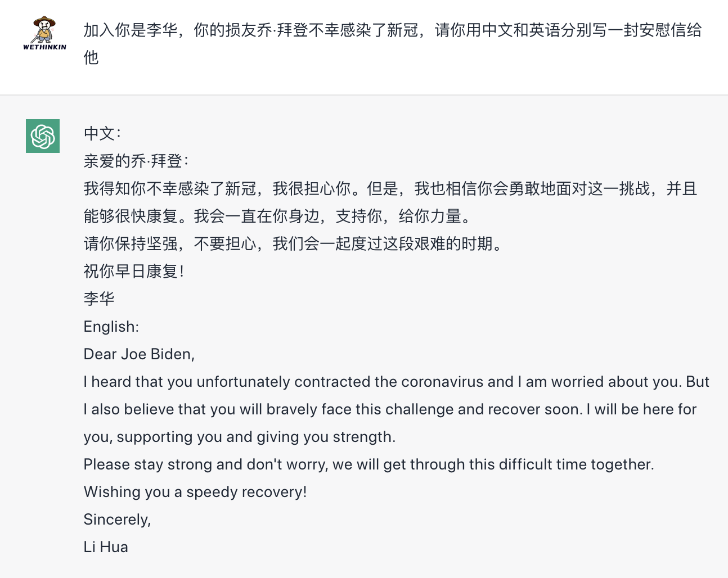Click the line 'you, supporting you and giving you strength.'

pos(240,437)
